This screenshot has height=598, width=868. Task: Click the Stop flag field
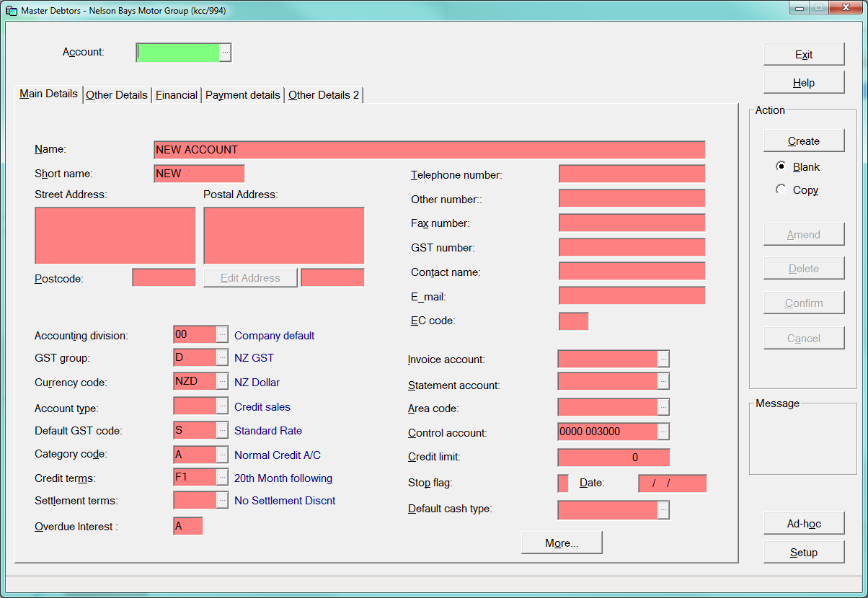click(563, 483)
